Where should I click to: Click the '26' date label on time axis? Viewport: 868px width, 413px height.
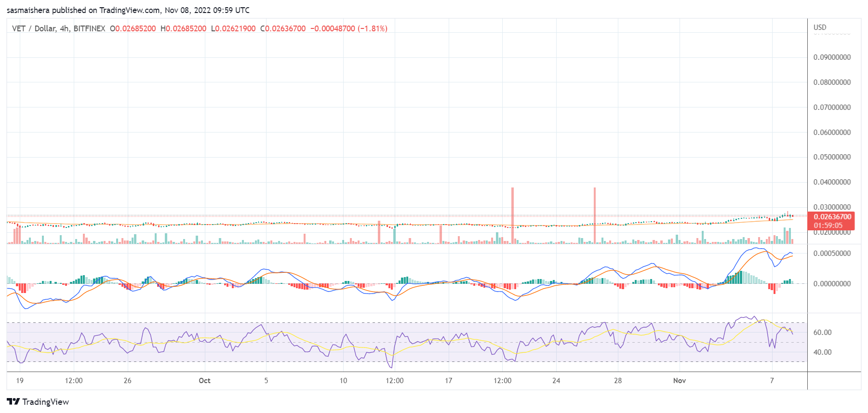(x=127, y=381)
